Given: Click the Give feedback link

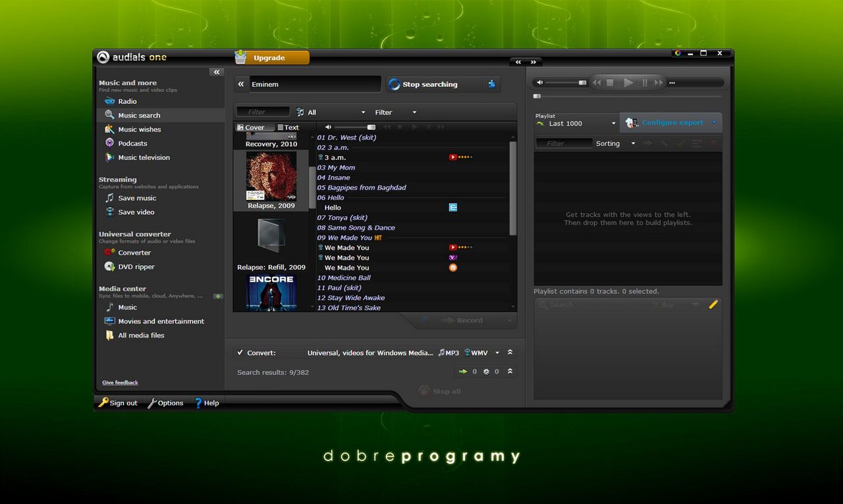Looking at the screenshot, I should [x=120, y=382].
